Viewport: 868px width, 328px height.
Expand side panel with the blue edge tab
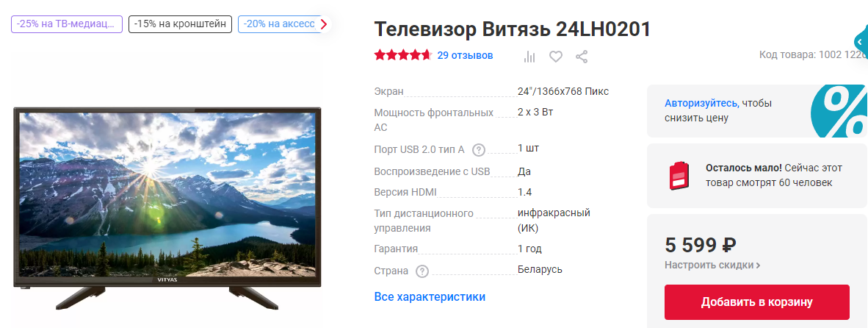(x=861, y=42)
